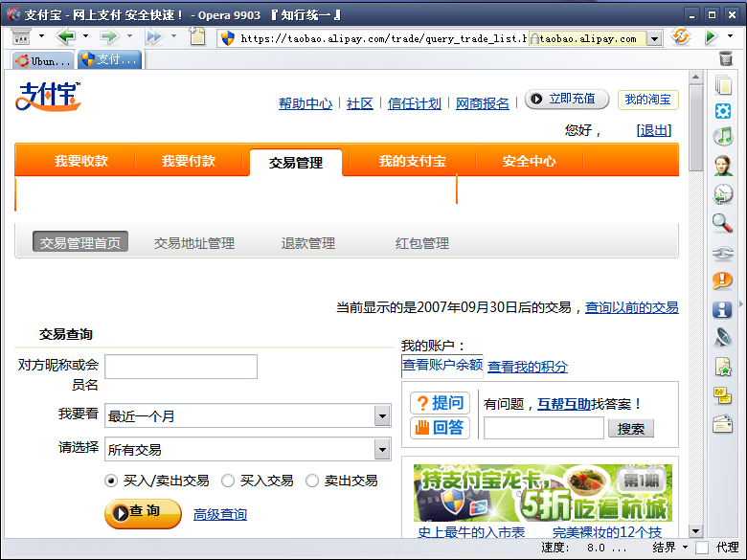Click the browser back arrow

click(66, 36)
